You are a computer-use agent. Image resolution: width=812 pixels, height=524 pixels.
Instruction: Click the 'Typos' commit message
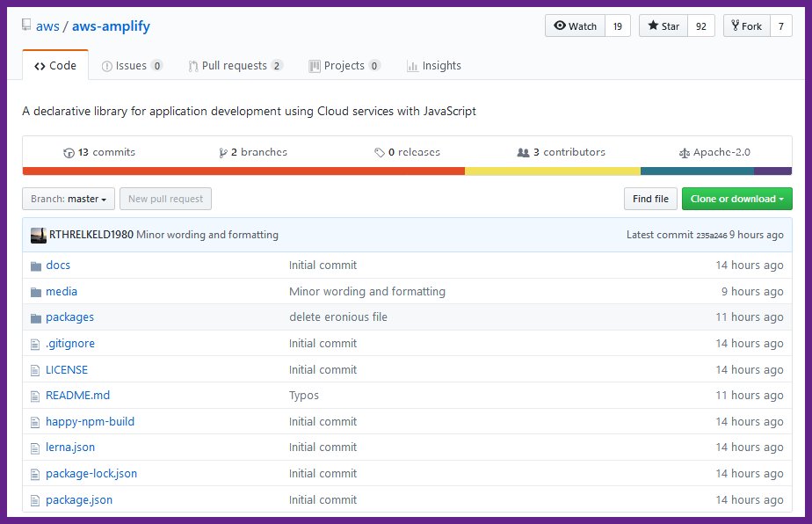pyautogui.click(x=304, y=396)
